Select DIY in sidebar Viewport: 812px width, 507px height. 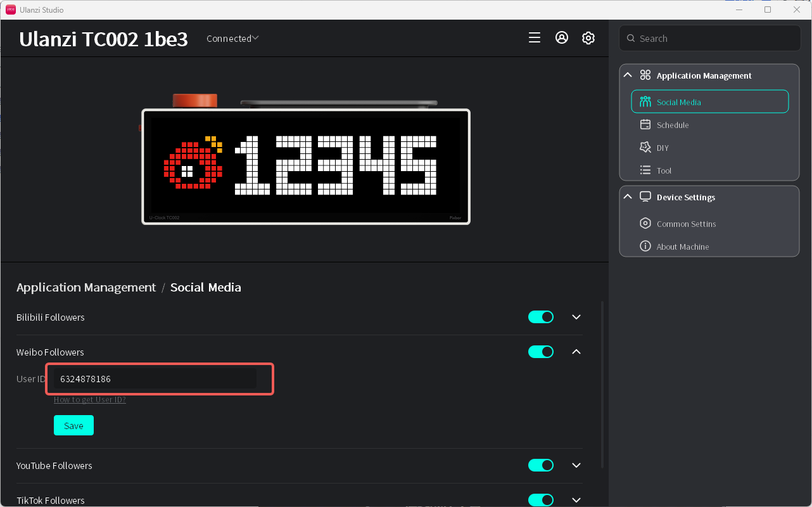710,148
